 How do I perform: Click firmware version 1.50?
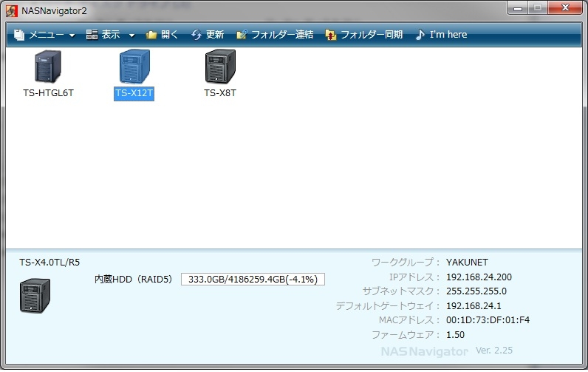pyautogui.click(x=455, y=335)
